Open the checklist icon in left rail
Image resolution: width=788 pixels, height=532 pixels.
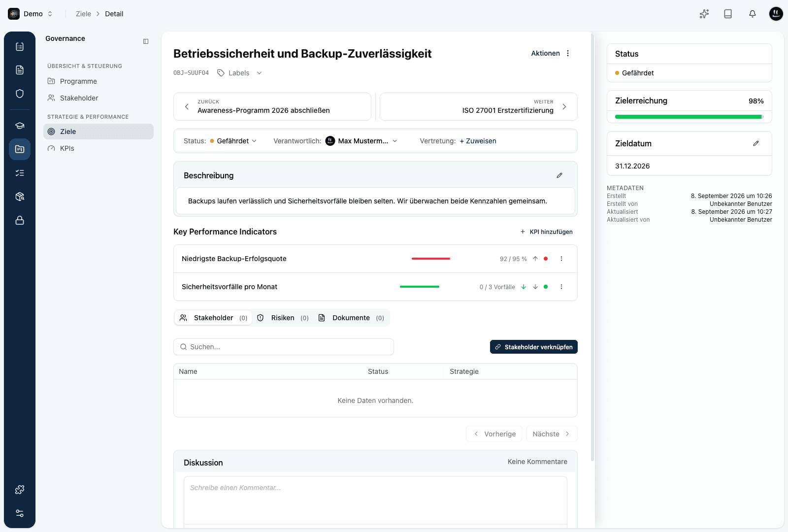pyautogui.click(x=20, y=46)
